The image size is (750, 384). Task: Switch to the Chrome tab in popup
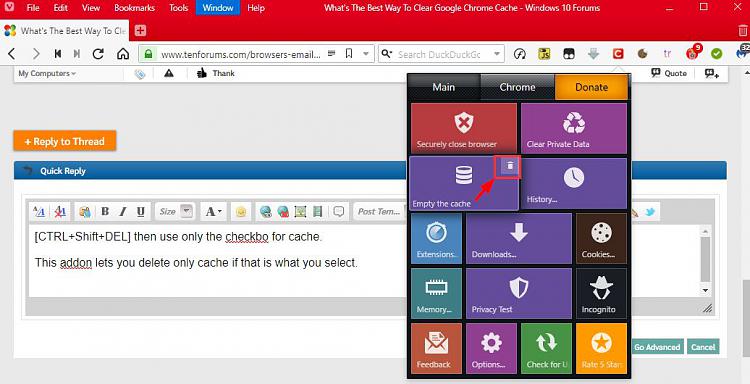(x=517, y=87)
